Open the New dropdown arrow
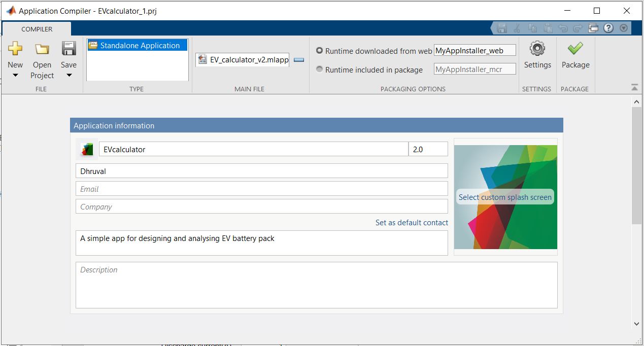The width and height of the screenshot is (644, 346). tap(15, 76)
